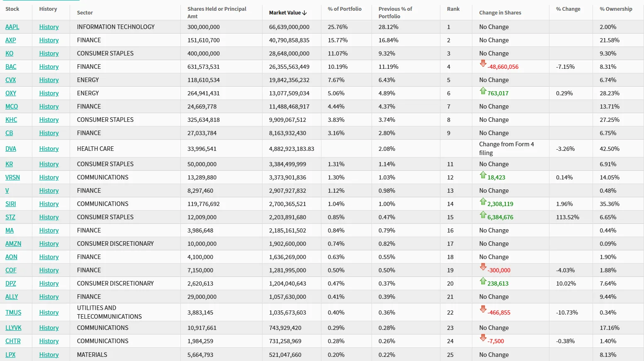The image size is (644, 361).
Task: Open the KHC ticker link
Action: click(x=11, y=120)
